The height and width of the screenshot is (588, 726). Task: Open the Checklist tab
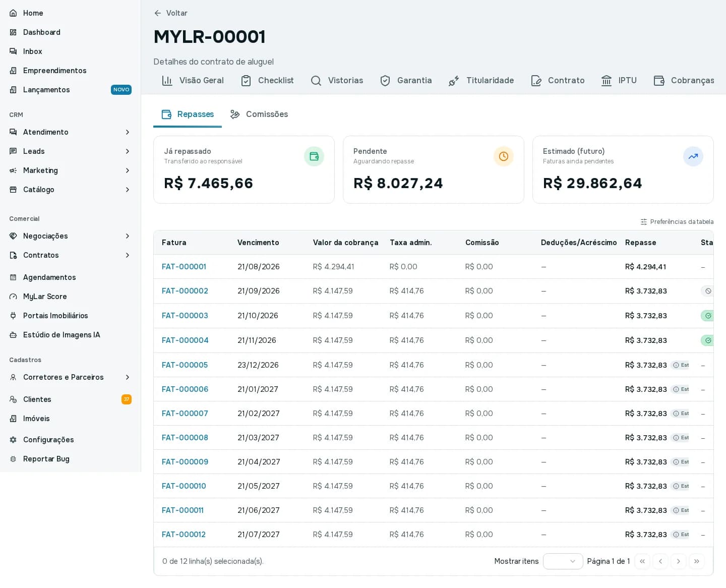tap(267, 81)
